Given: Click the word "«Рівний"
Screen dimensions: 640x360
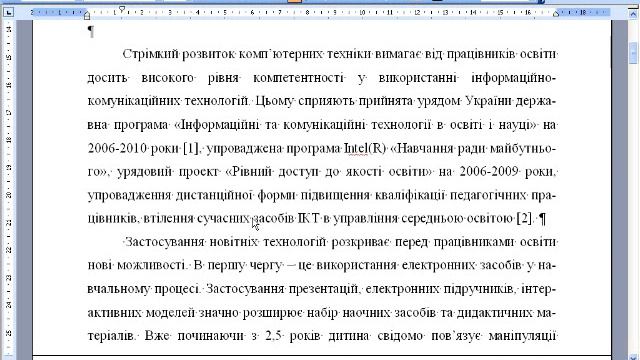Looking at the screenshot, I should (x=249, y=172).
